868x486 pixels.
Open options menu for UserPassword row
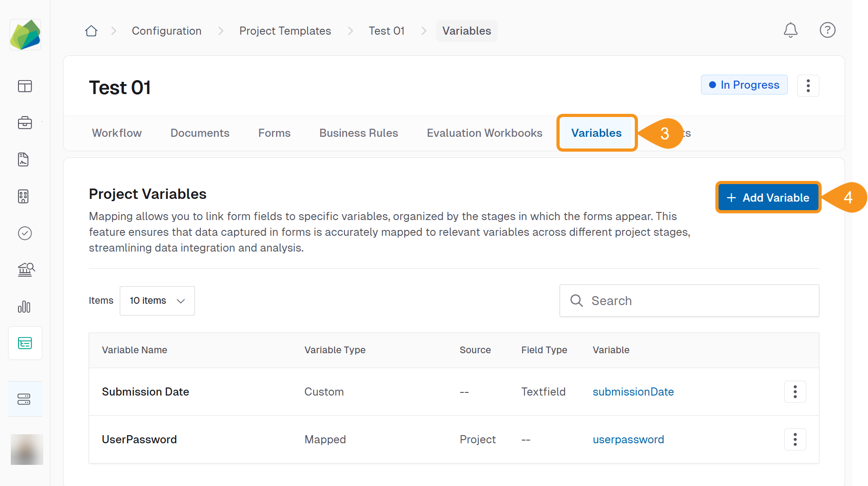(x=795, y=439)
